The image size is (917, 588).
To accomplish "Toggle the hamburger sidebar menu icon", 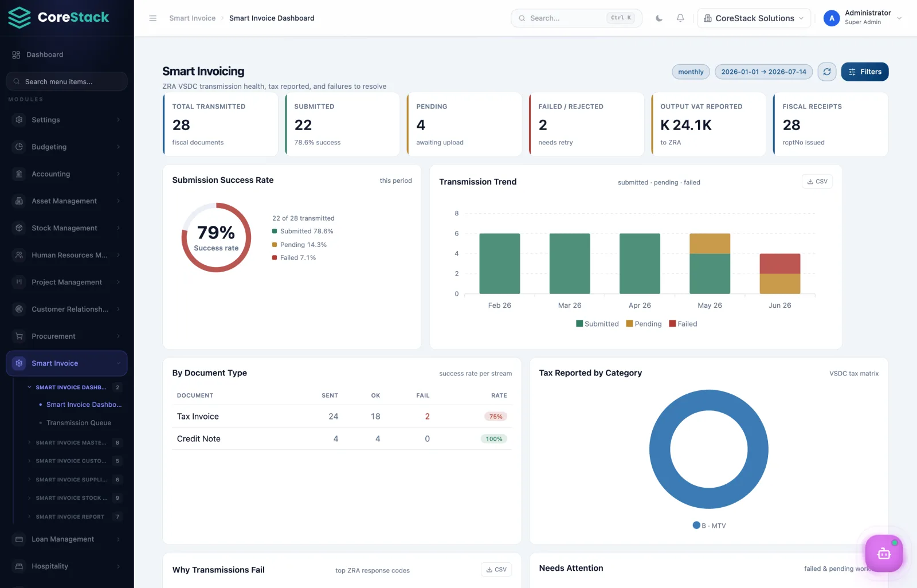I will click(x=153, y=18).
